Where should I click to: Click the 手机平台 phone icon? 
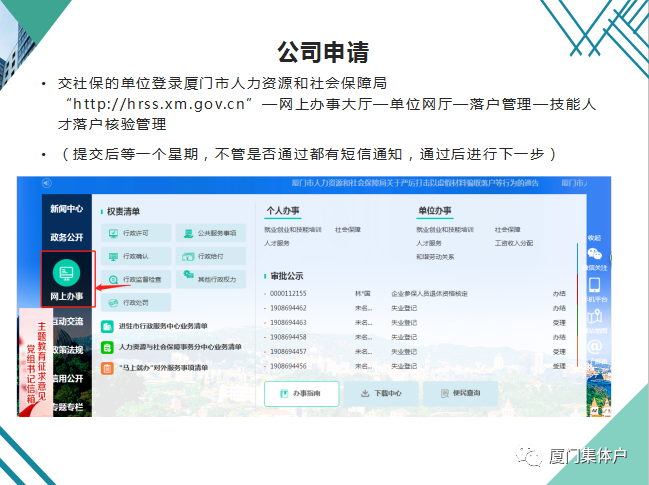point(595,286)
